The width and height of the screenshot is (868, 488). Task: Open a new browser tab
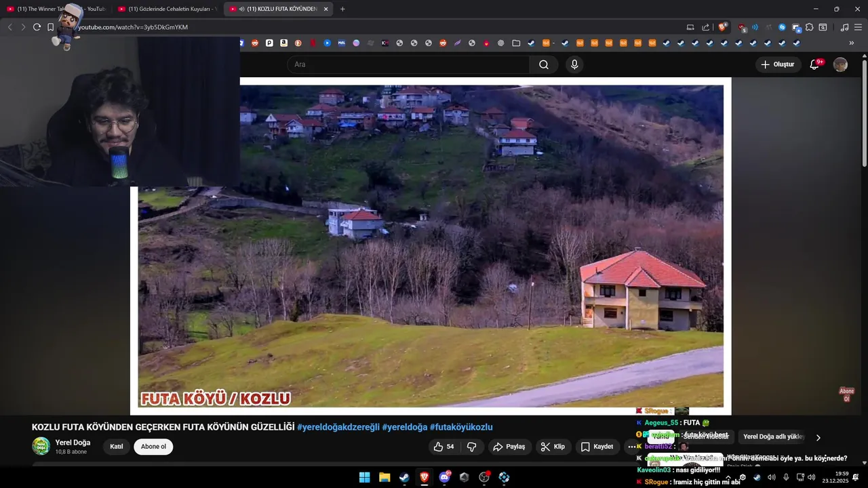click(342, 9)
